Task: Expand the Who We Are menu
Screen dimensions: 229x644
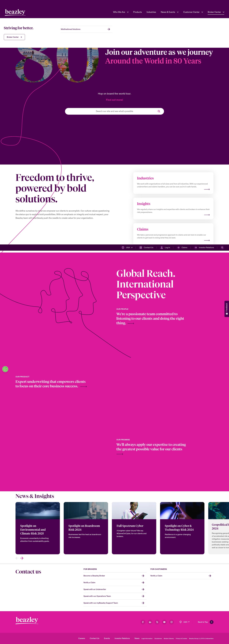Action: 121,12
